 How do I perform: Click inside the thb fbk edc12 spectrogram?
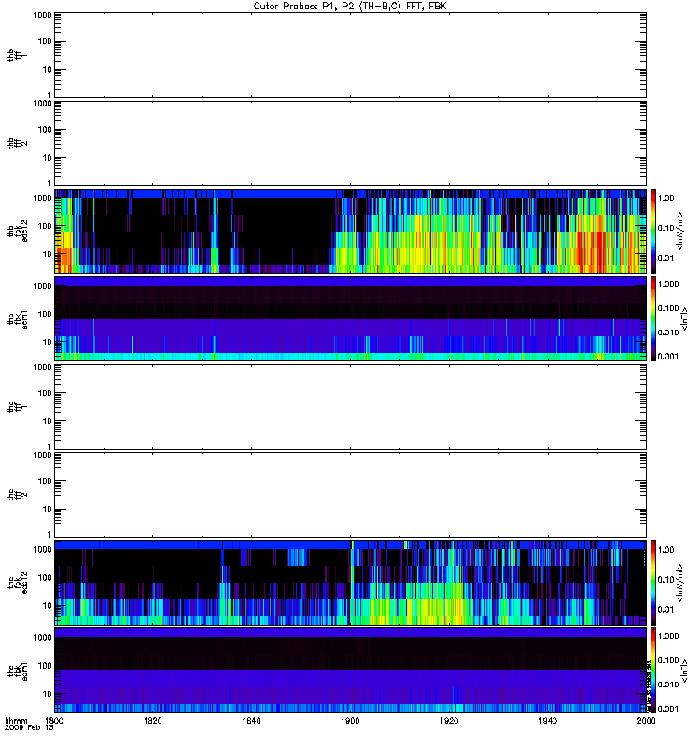[350, 230]
